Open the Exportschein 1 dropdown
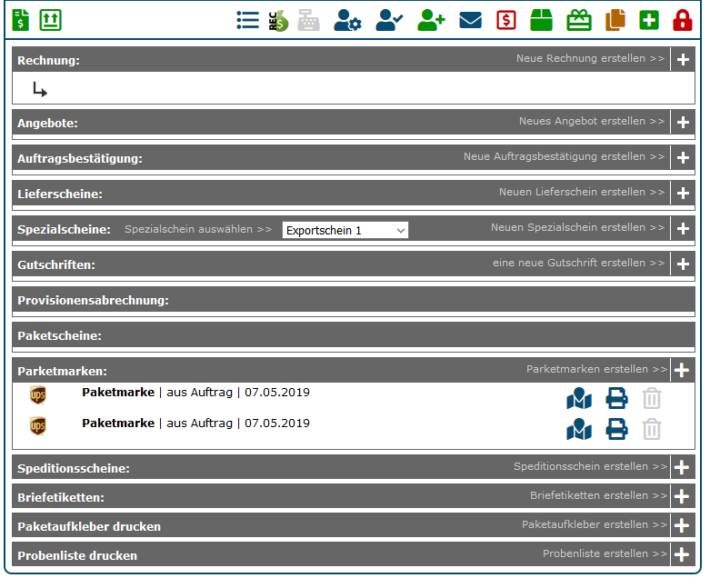The image size is (710, 588). pos(345,230)
